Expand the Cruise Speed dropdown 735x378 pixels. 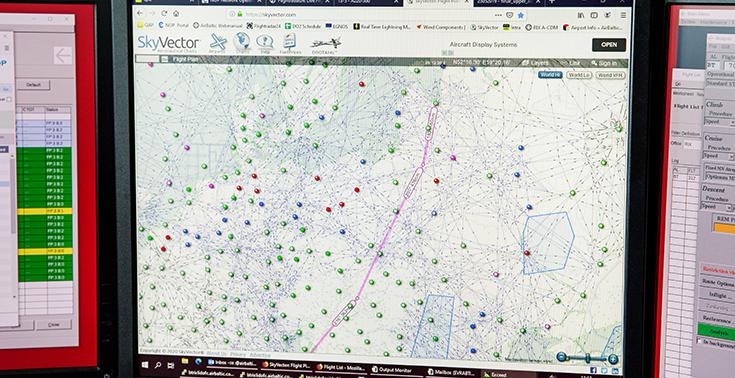coord(718,157)
